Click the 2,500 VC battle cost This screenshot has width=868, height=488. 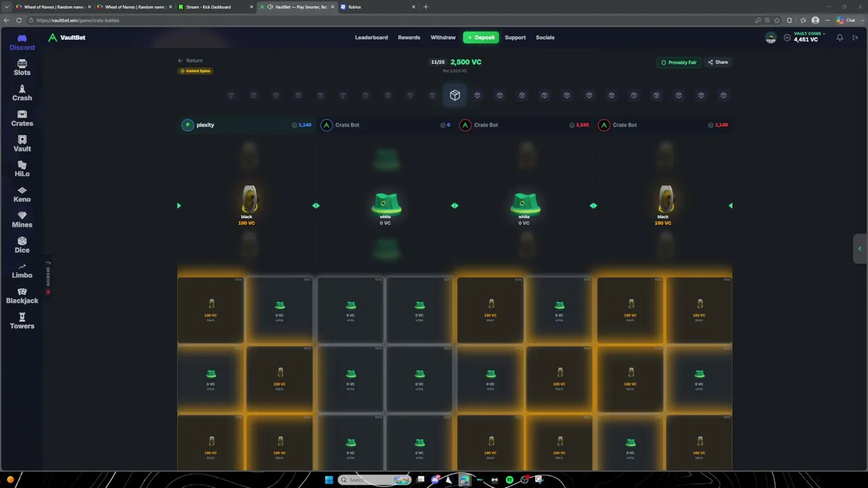click(x=466, y=62)
